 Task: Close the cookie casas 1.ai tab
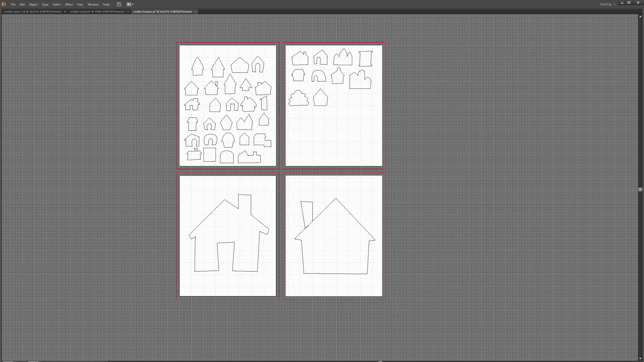pos(65,12)
